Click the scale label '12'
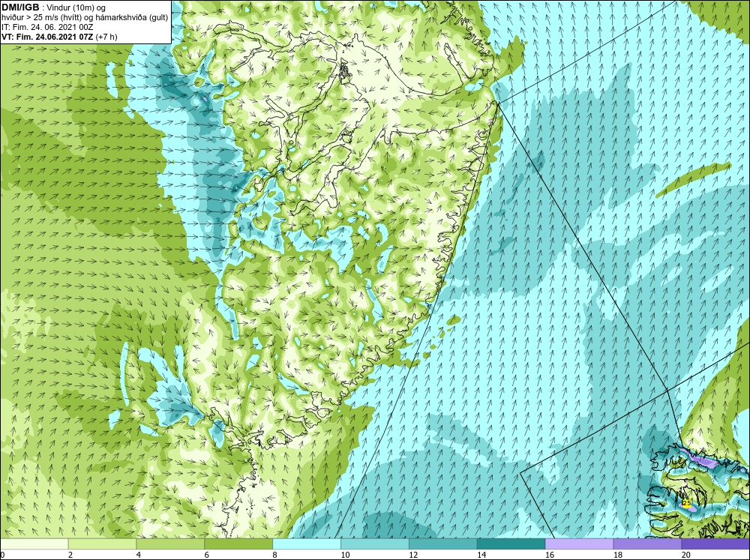The image size is (750, 560). click(413, 555)
